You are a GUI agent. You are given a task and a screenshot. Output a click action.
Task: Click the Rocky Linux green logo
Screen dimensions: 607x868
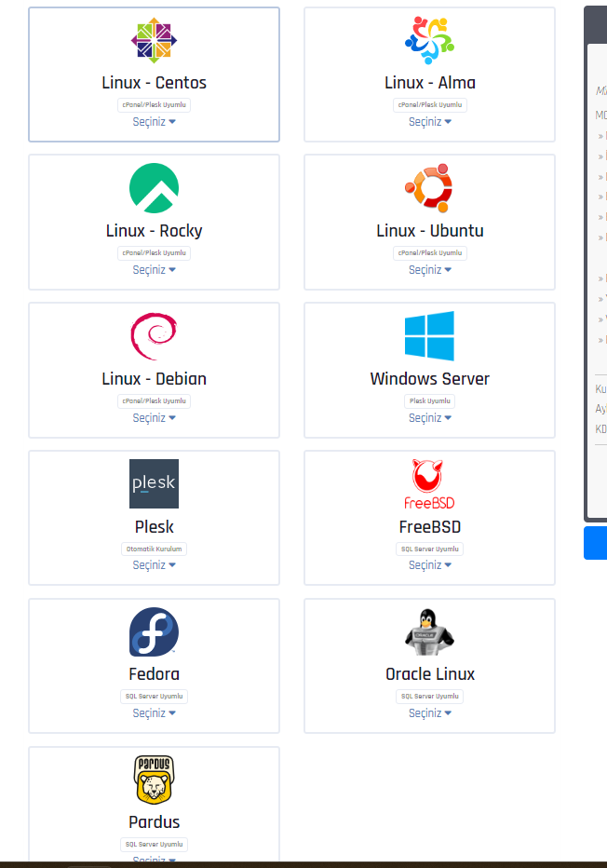point(154,188)
